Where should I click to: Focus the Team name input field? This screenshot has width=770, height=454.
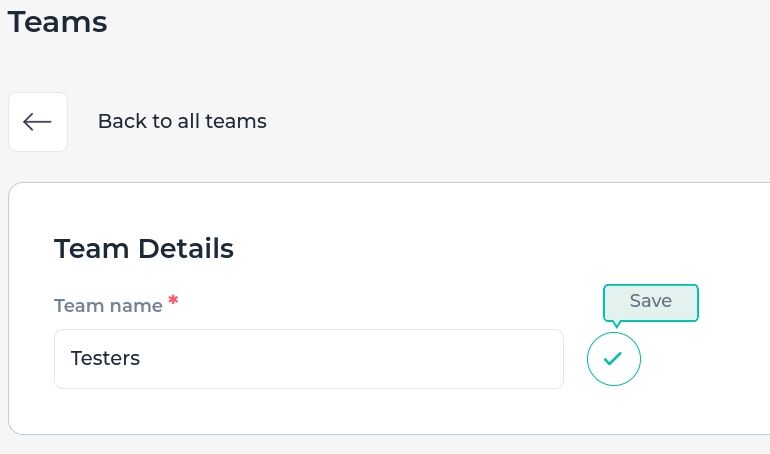pos(308,359)
